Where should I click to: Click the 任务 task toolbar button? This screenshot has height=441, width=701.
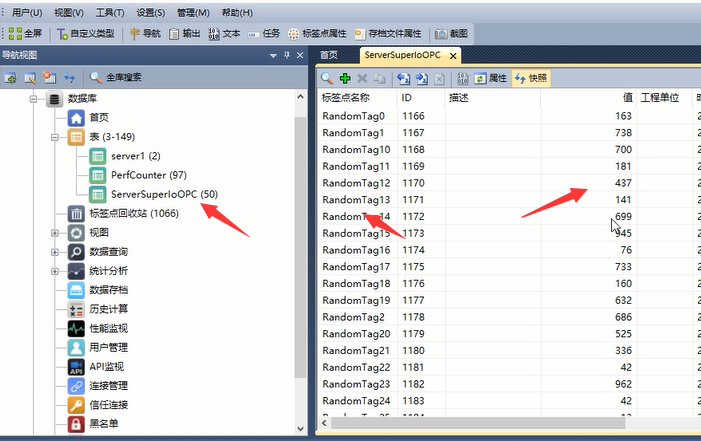click(x=264, y=34)
